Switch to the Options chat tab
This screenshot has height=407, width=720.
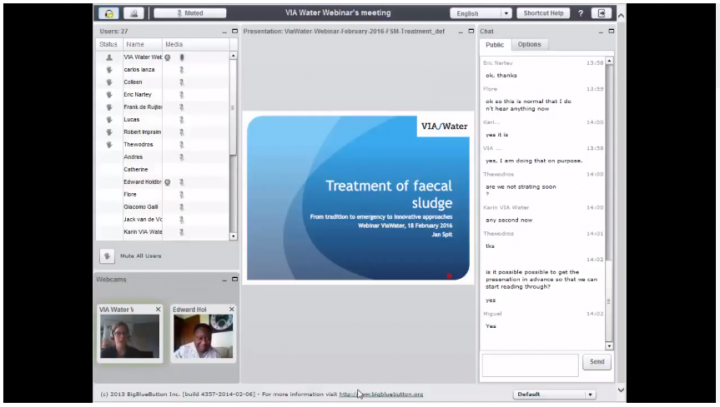(529, 45)
